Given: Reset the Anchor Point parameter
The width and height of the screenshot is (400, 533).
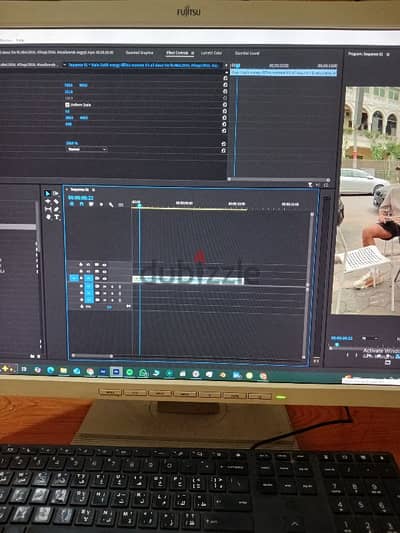Looking at the screenshot, I should 225,118.
